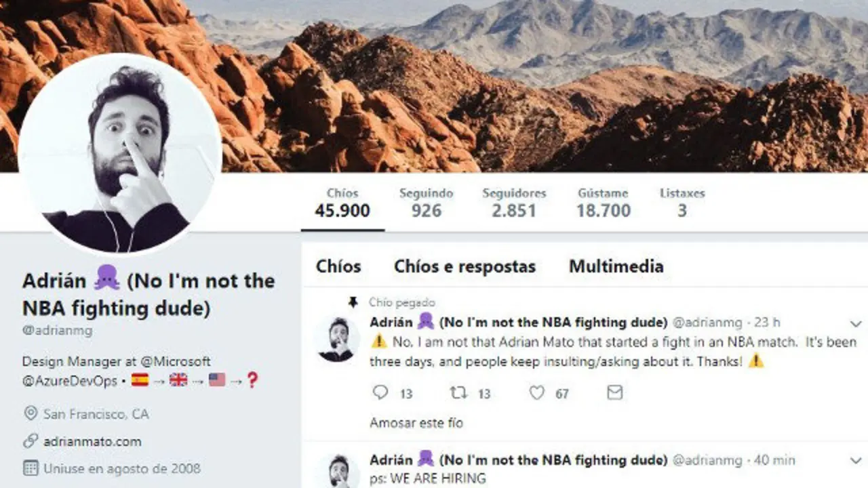The width and height of the screenshot is (868, 488).
Task: Retweet the pinned tweet with the retweet icon
Action: coord(459,392)
